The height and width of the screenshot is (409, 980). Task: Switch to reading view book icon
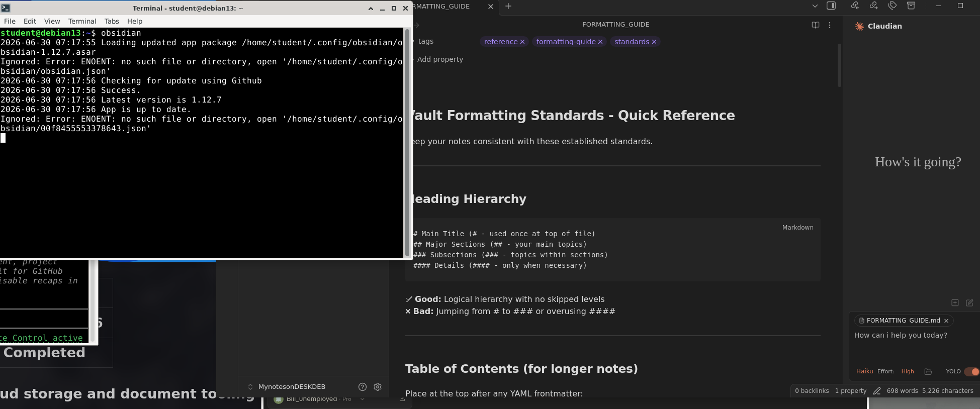click(x=816, y=25)
